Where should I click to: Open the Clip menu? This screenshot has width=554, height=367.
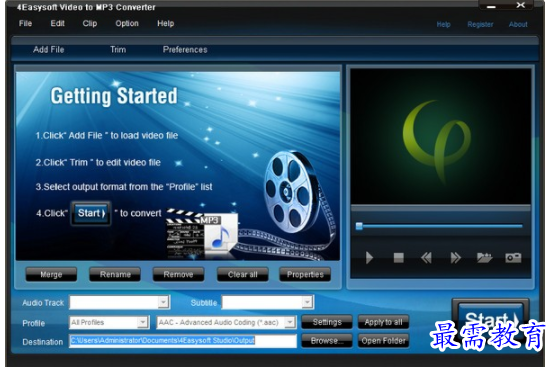[x=90, y=24]
